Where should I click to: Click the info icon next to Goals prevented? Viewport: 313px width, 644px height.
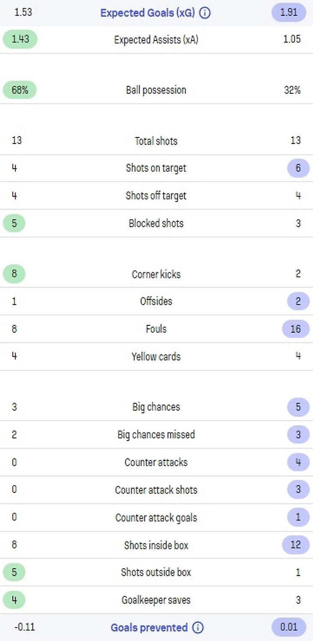coord(198,628)
